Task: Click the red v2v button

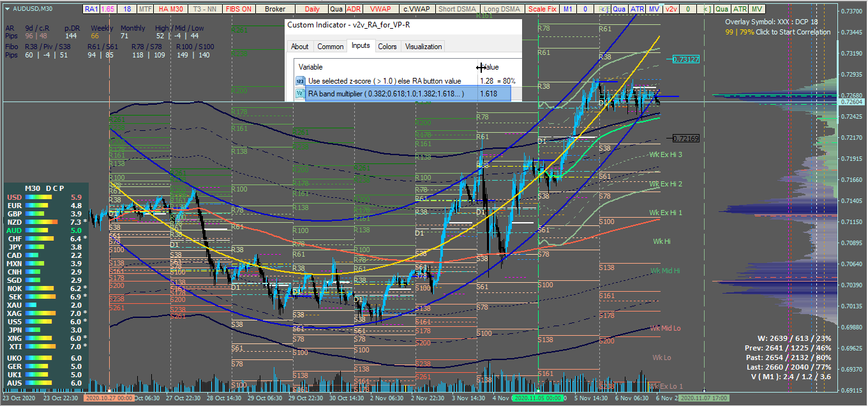Action: tap(671, 10)
